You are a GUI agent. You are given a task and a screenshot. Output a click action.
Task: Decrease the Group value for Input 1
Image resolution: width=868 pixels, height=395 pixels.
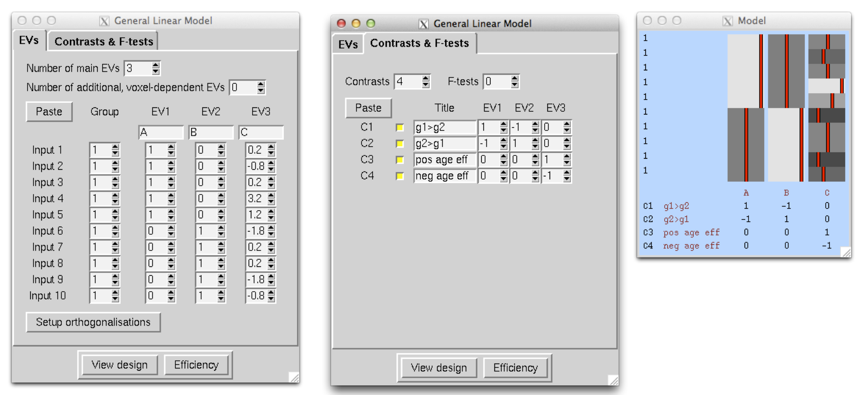[115, 153]
